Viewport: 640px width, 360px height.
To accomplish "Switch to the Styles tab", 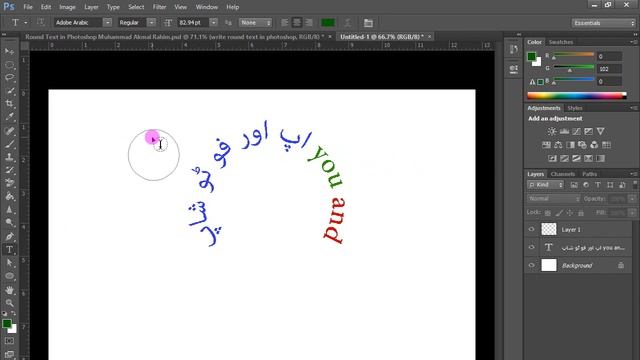I will [575, 108].
